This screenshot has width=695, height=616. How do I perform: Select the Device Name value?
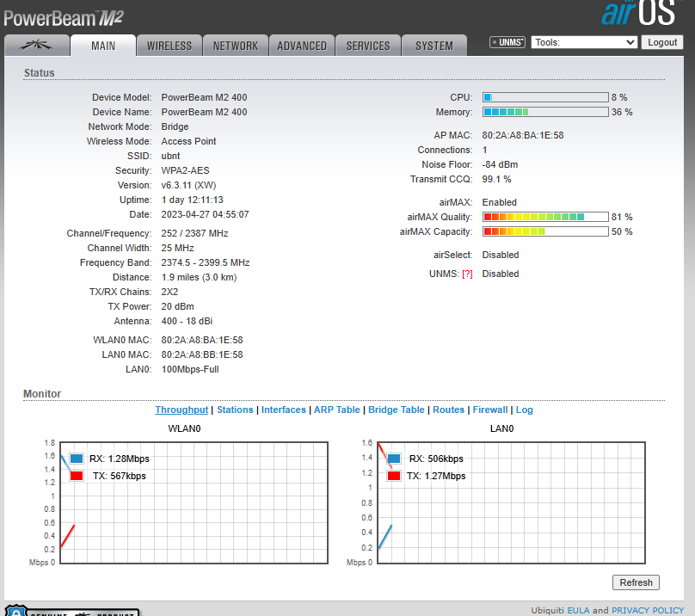point(205,112)
